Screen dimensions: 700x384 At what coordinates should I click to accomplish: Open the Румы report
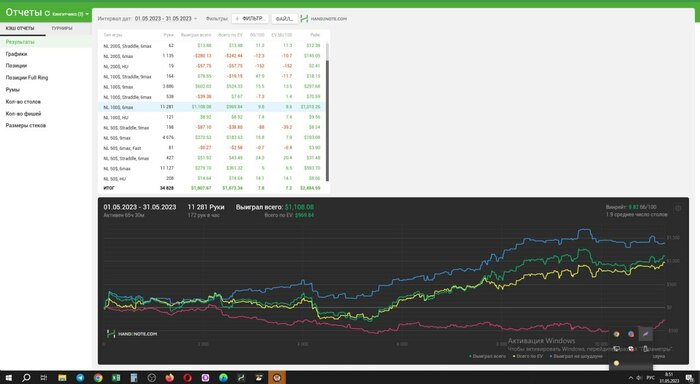pos(46,90)
